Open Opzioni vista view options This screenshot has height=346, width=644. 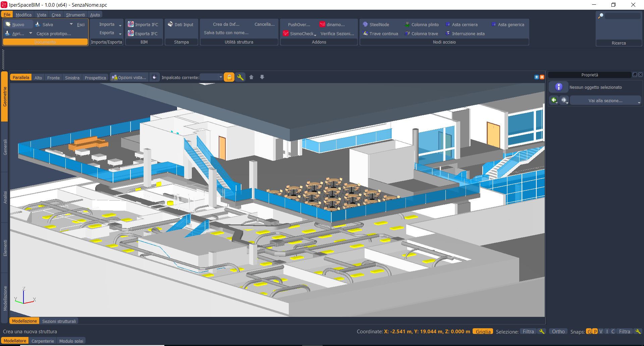tap(129, 77)
